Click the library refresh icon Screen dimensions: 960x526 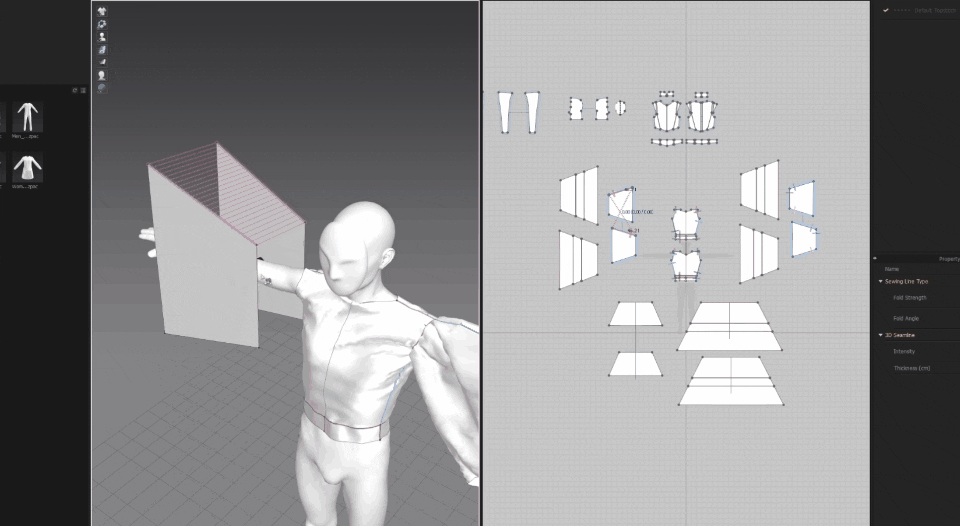(75, 90)
